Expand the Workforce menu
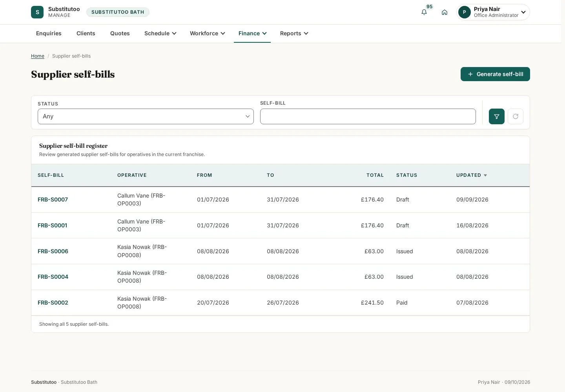Image resolution: width=565 pixels, height=392 pixels. point(207,33)
